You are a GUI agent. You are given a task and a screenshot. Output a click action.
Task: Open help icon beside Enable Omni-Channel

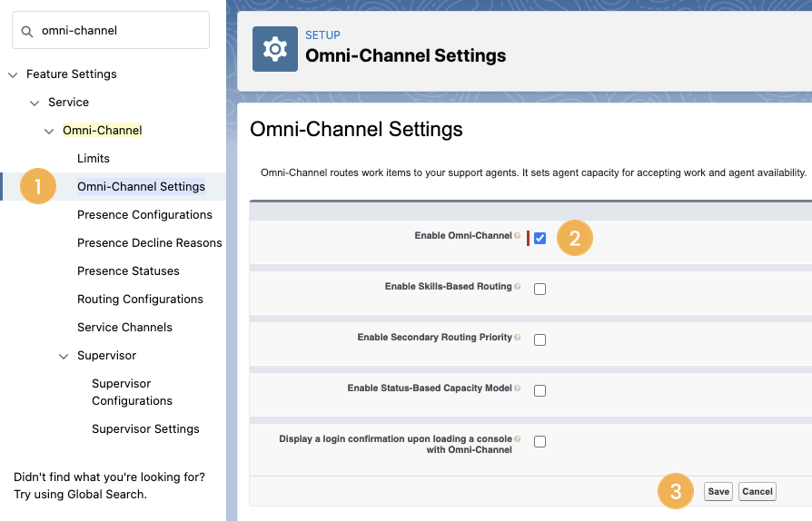[x=517, y=236]
